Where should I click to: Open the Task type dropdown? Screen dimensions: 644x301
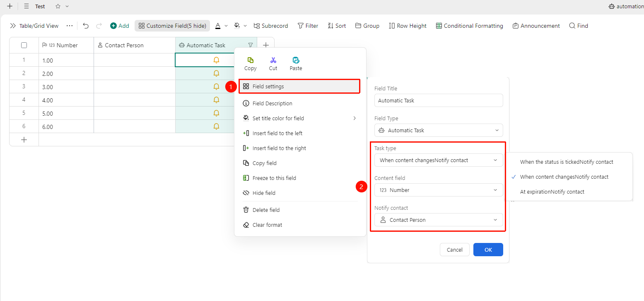[439, 160]
